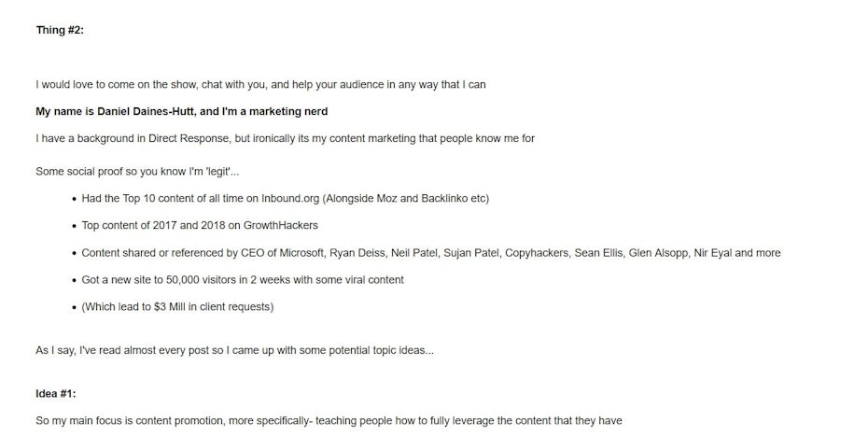The image size is (868, 436).
Task: Click the 'I would love to come on the show' sentence
Action: pos(260,85)
